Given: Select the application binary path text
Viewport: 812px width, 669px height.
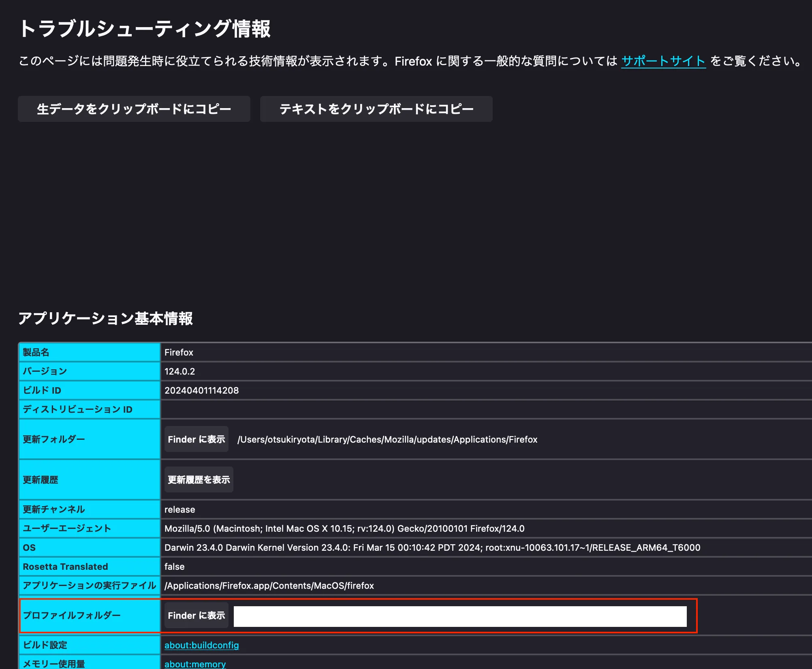Looking at the screenshot, I should 269,585.
